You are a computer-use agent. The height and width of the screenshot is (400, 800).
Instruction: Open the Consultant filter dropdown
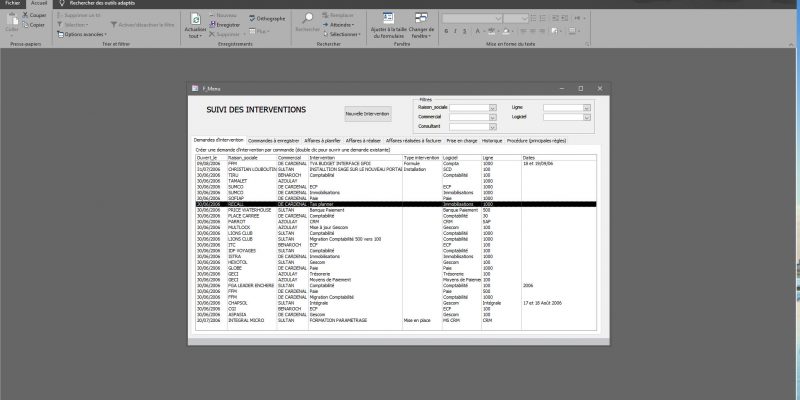(x=492, y=127)
